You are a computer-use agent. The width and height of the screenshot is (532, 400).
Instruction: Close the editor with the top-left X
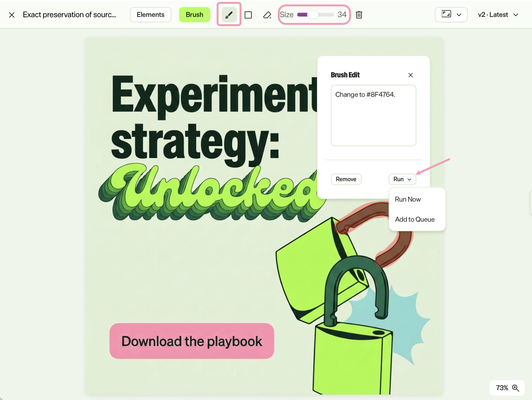click(x=12, y=15)
